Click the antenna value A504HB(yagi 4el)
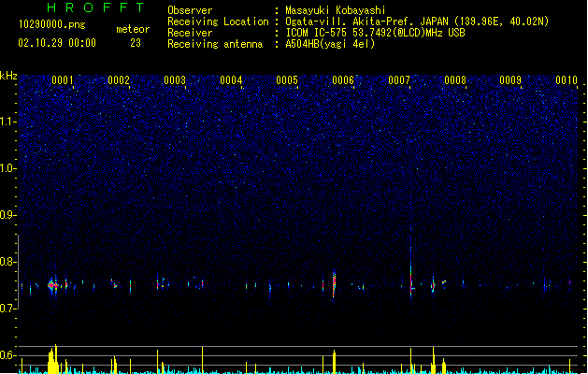The image size is (588, 374). click(330, 44)
